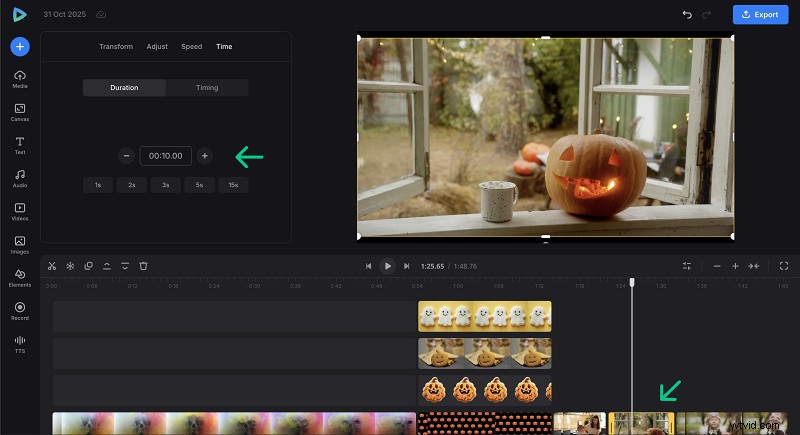Click the blue plus add button
The width and height of the screenshot is (800, 435).
click(20, 47)
